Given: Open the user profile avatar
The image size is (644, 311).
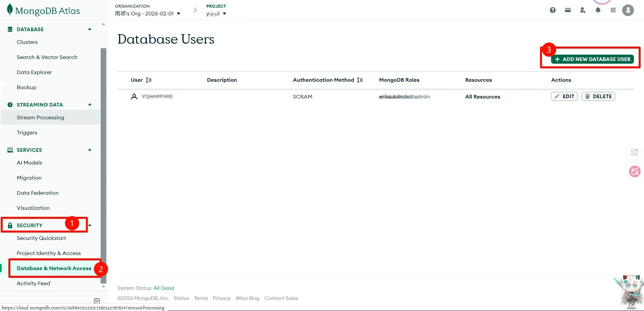Looking at the screenshot, I should 628,10.
